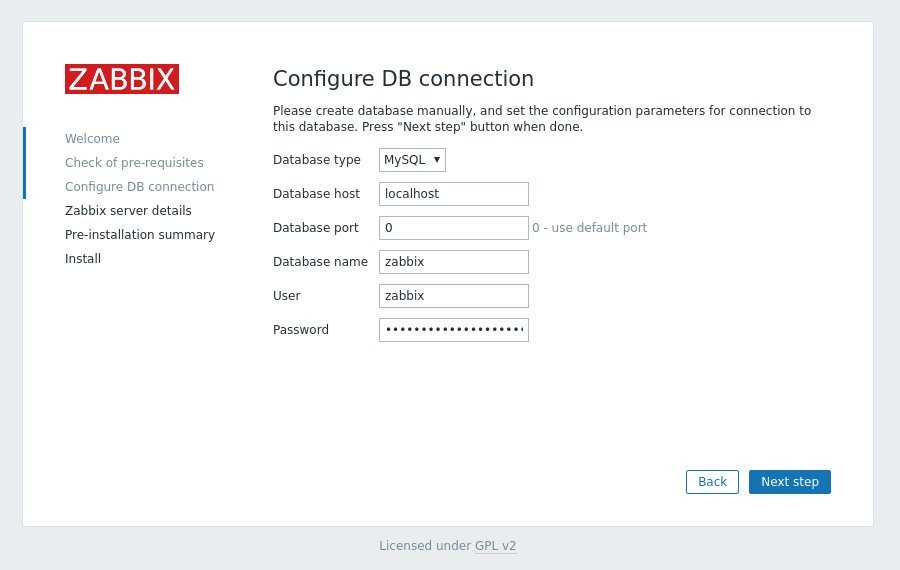Choose Pre-installation summary sidebar item
This screenshot has height=570, width=900.
pos(140,235)
